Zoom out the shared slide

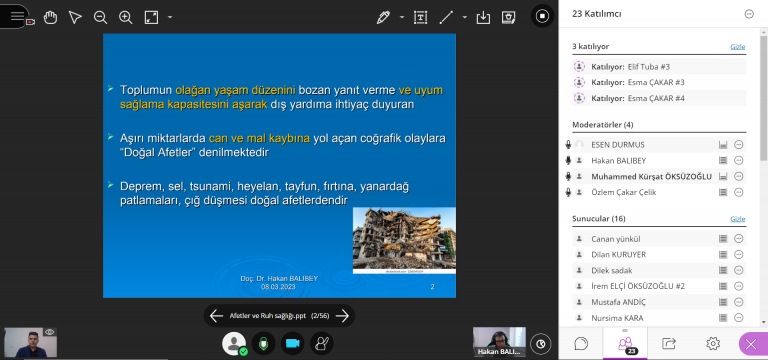[x=100, y=17]
